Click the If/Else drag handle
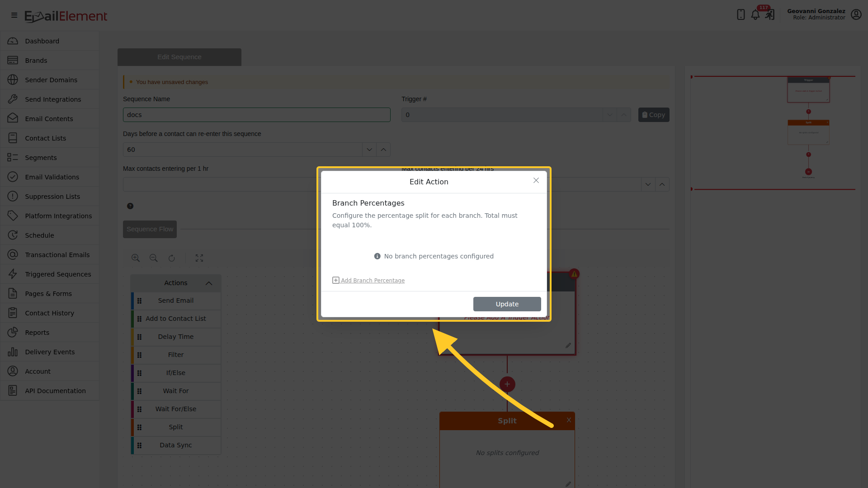868x488 pixels. click(139, 373)
